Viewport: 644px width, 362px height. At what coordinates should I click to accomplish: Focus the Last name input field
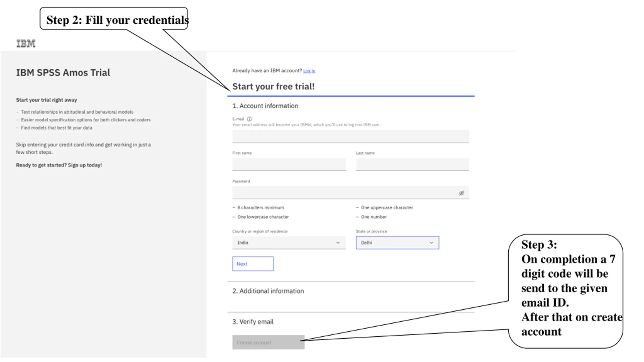[x=413, y=164]
